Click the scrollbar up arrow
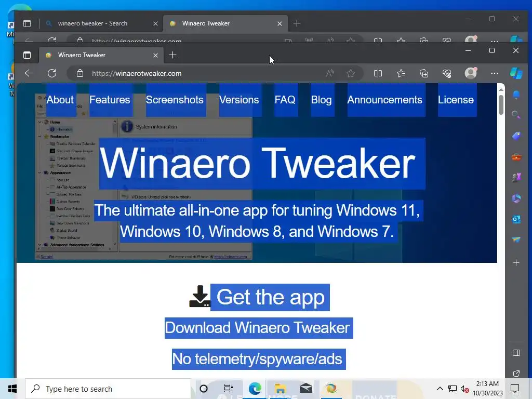This screenshot has height=399, width=532. point(501,89)
